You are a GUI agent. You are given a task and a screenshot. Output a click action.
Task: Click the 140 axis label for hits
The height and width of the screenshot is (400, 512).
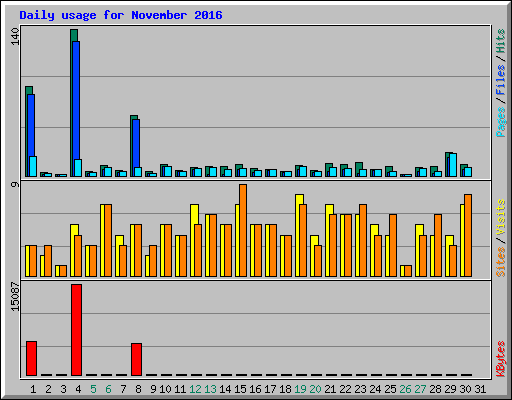15,36
